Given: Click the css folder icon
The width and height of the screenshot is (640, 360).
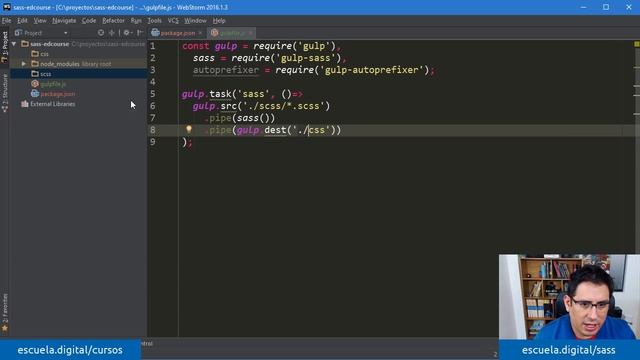Looking at the screenshot, I should coord(35,53).
